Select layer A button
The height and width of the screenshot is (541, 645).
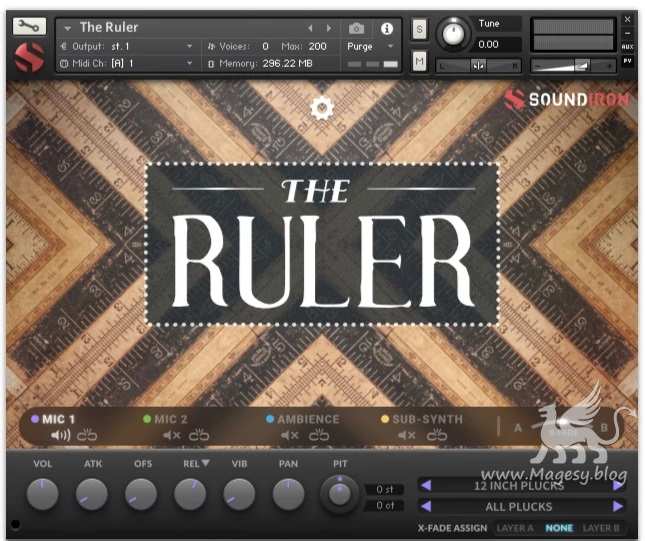[518, 428]
